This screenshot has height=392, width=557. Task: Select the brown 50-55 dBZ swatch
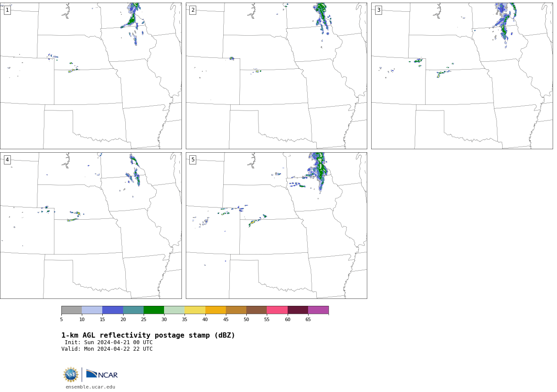(x=256, y=310)
